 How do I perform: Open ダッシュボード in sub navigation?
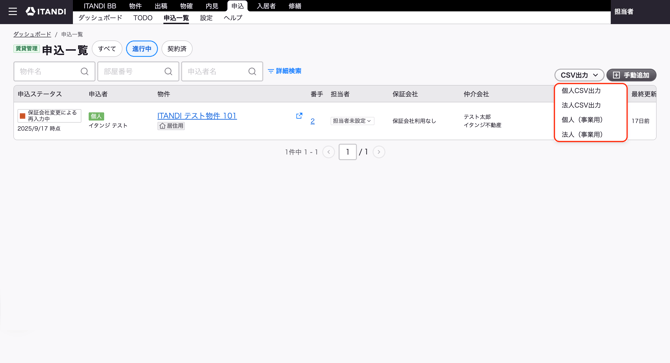pyautogui.click(x=100, y=18)
